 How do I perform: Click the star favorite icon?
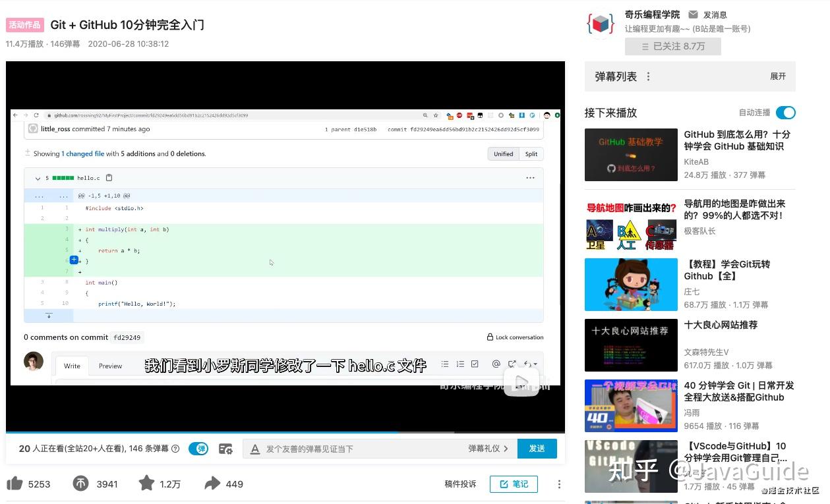[x=146, y=484]
